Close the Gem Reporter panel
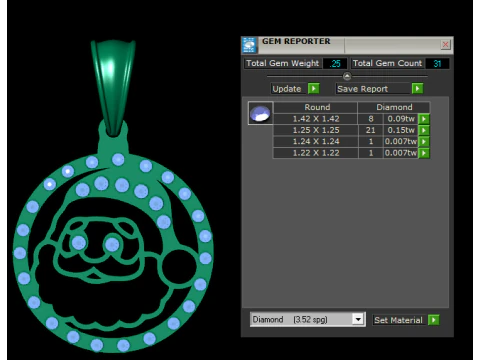 [445, 44]
